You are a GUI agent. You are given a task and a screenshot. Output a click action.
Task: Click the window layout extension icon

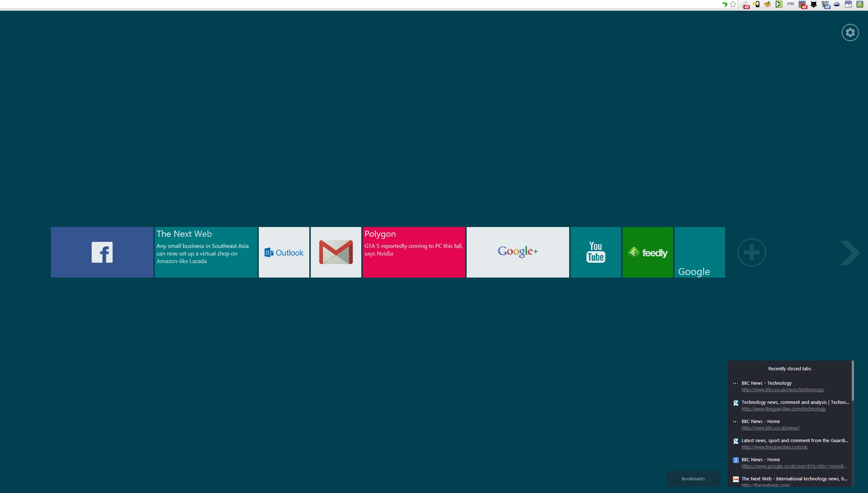pos(848,4)
